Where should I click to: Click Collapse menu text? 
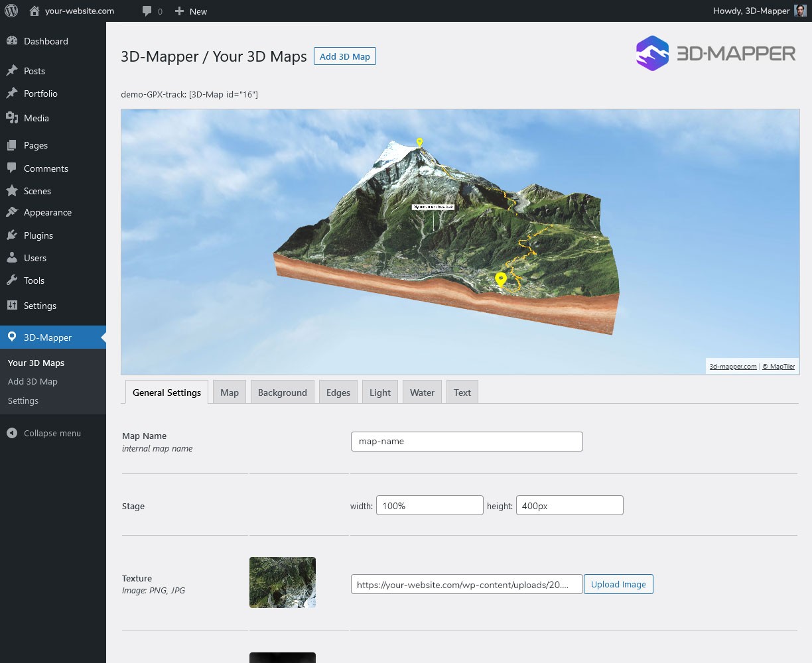pos(52,433)
